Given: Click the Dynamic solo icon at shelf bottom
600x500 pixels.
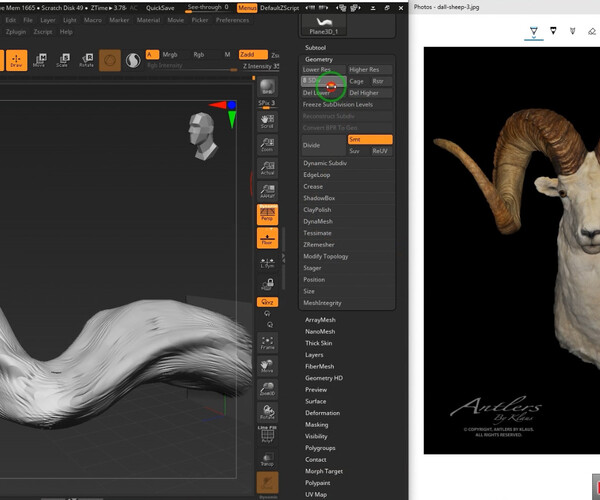Looking at the screenshot, I should (x=267, y=484).
